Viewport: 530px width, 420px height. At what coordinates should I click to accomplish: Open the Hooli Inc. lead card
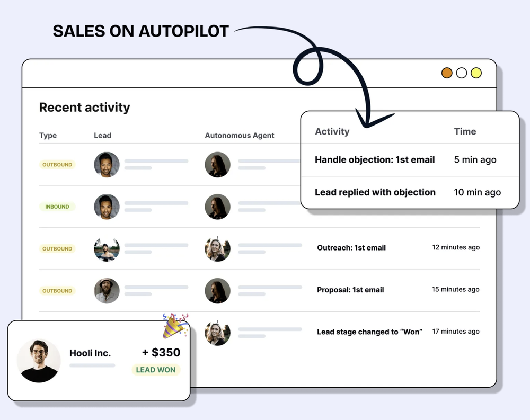(91, 353)
